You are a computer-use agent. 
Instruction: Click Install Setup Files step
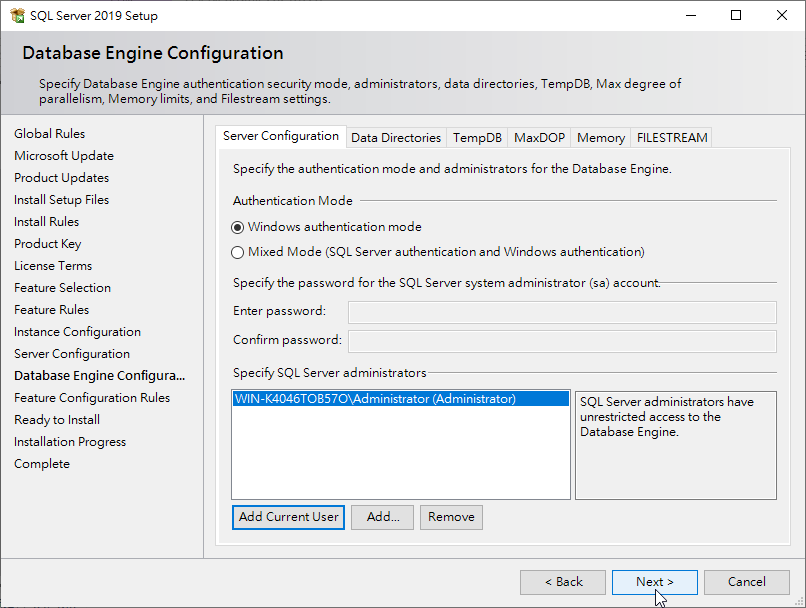pos(62,200)
